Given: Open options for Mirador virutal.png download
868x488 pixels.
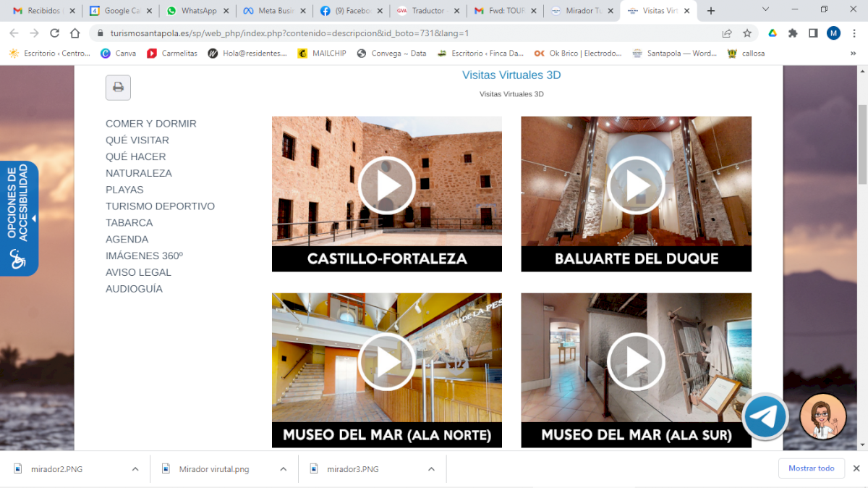Looking at the screenshot, I should point(284,469).
